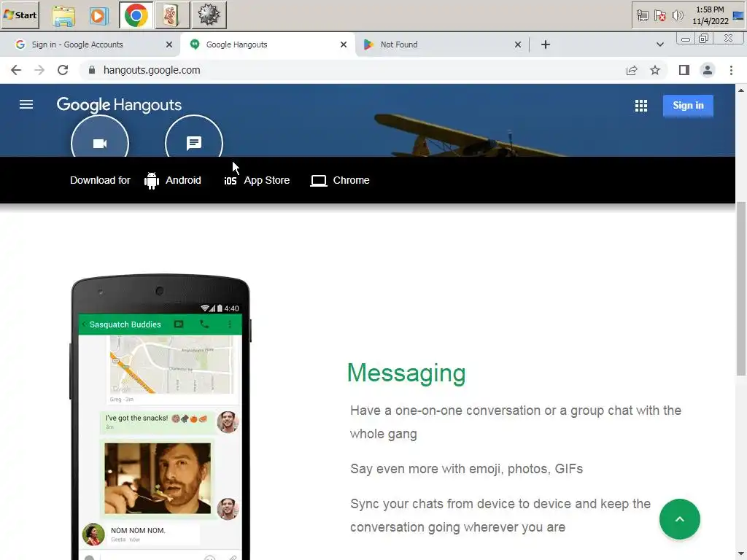Bookmark this page with the star

655,71
